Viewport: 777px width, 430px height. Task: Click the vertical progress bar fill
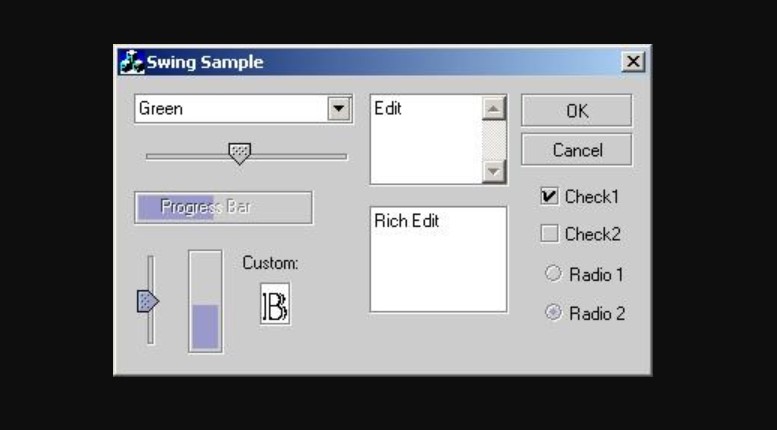pos(205,326)
